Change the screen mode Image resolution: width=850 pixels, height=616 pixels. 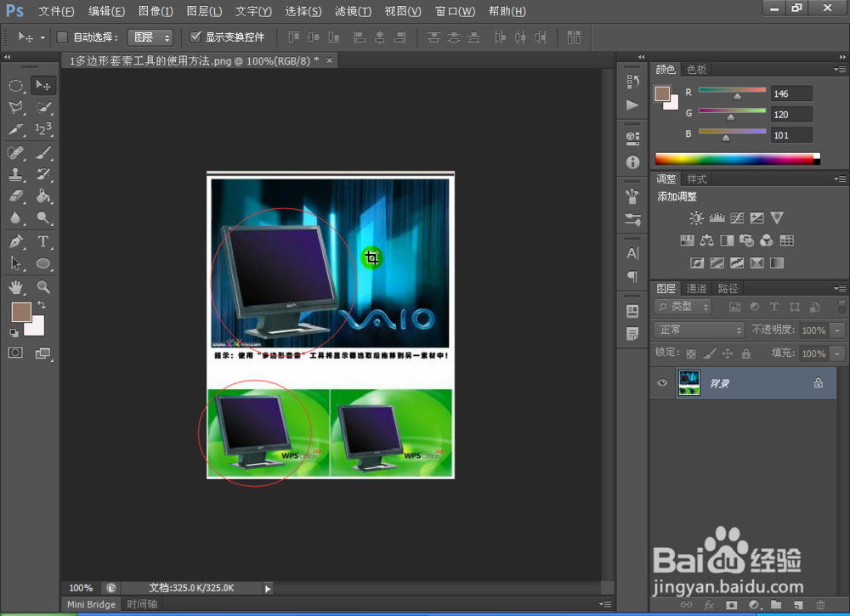point(42,353)
